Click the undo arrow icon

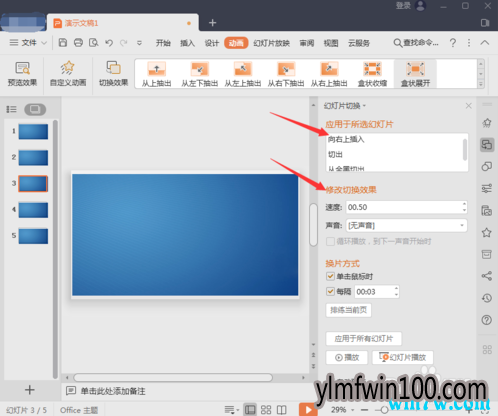(x=109, y=43)
